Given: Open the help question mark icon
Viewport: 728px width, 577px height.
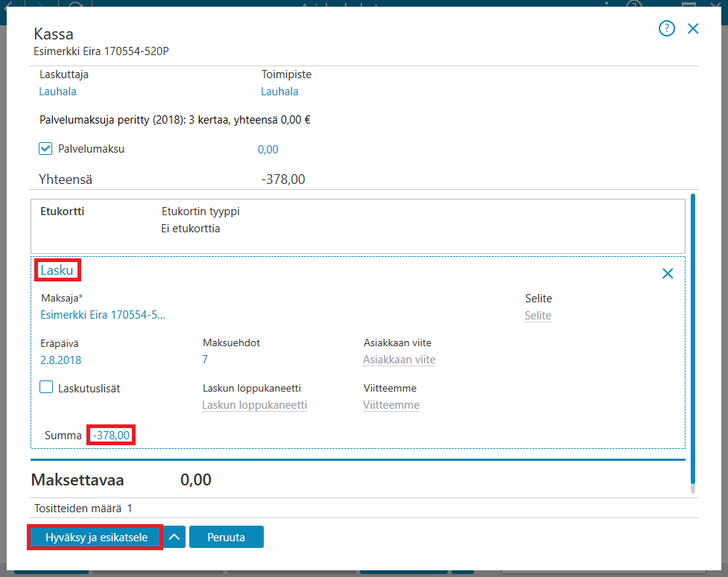Looking at the screenshot, I should point(666,29).
